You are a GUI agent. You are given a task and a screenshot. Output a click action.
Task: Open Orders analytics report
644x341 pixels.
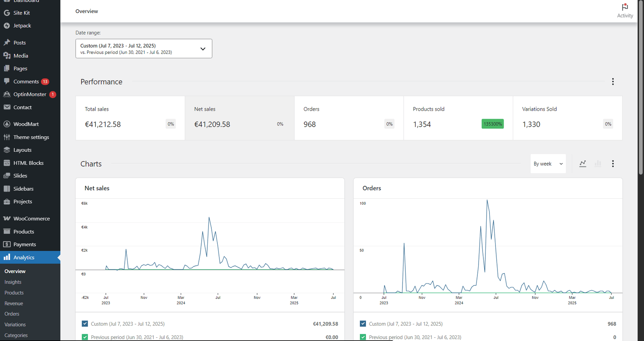[12, 314]
